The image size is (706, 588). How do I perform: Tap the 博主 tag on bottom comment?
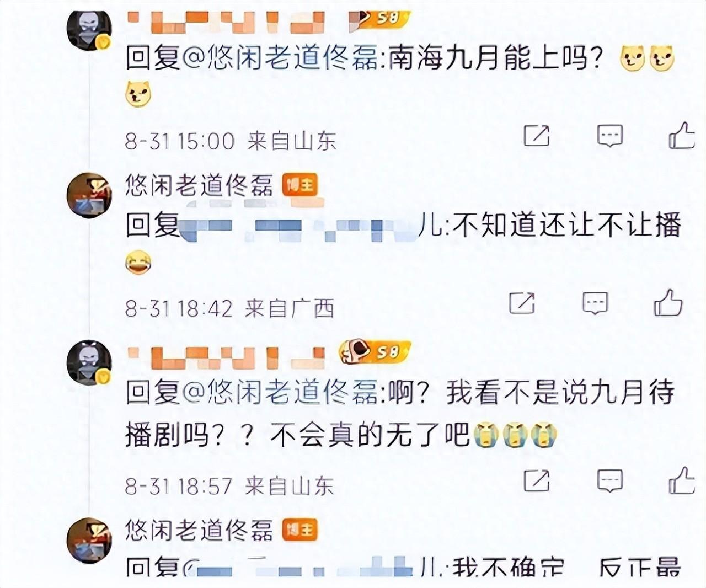tap(300, 531)
